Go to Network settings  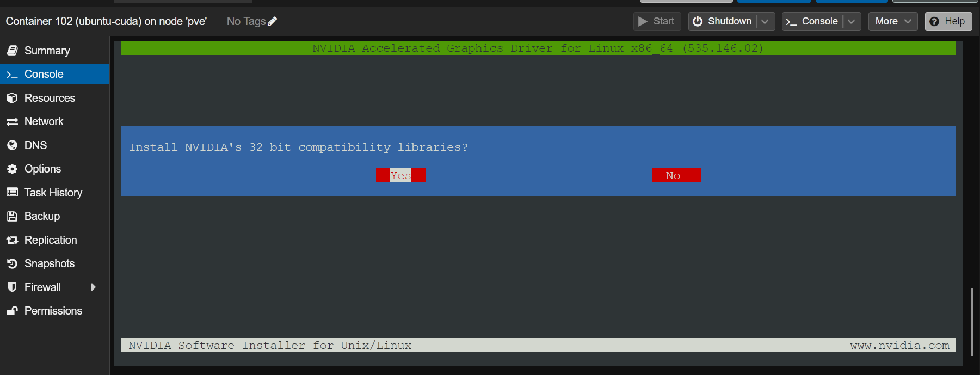[x=54, y=121]
